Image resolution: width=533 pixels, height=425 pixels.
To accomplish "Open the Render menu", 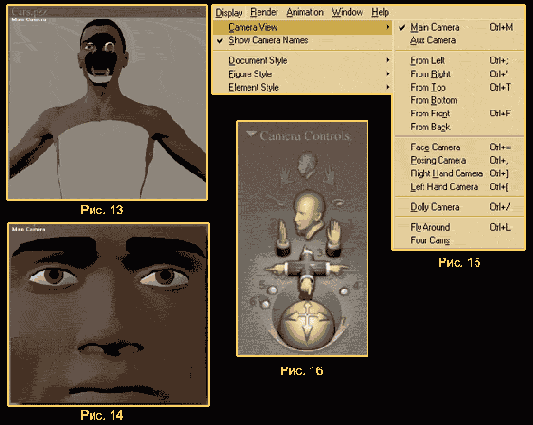I will point(264,12).
